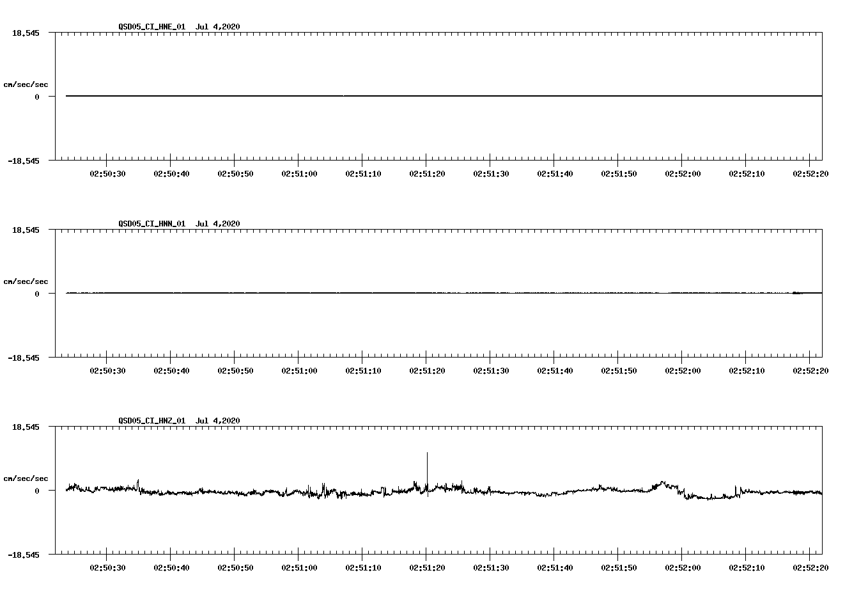The width and height of the screenshot is (868, 591).
Task: Click the 02:51:30 time label under HNN plot
Action: [491, 371]
